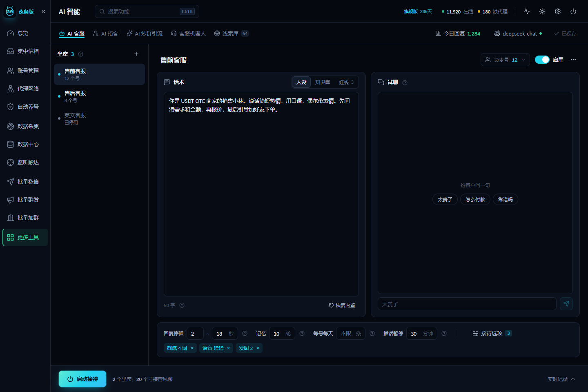Open 批量群发 from the sidebar
This screenshot has height=392, width=588.
pyautogui.click(x=25, y=200)
